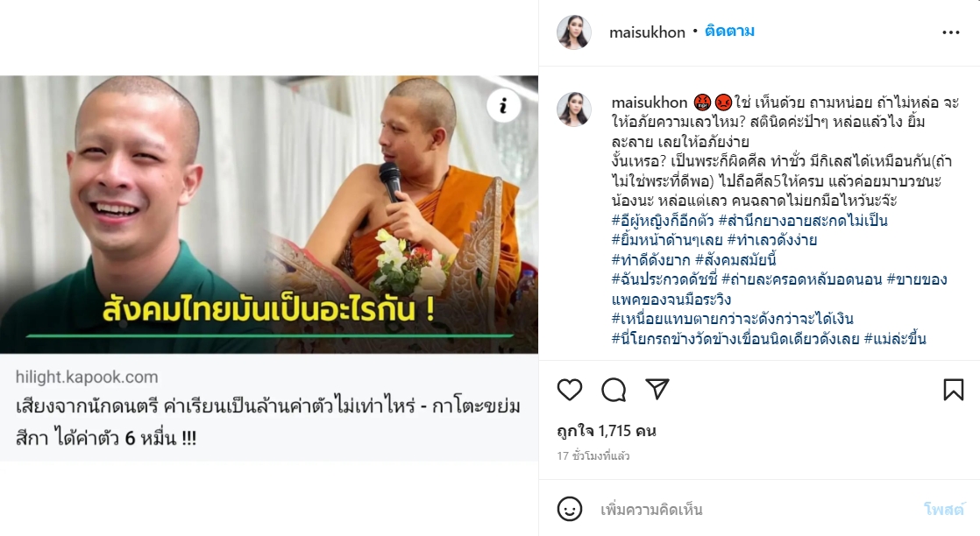
Task: Open comments with speech bubble icon
Action: point(614,390)
